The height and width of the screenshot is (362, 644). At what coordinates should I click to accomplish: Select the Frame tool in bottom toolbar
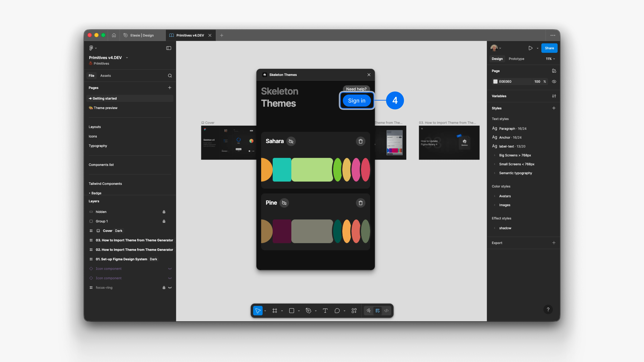click(275, 311)
